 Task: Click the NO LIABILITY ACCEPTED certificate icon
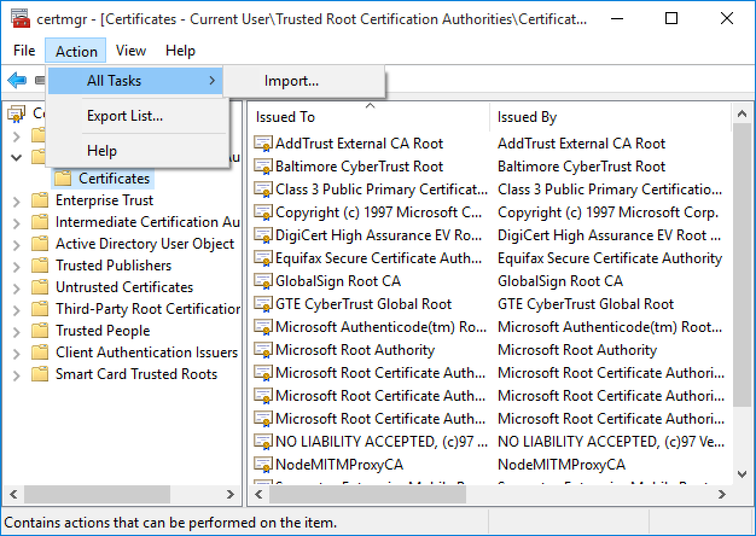pyautogui.click(x=263, y=442)
